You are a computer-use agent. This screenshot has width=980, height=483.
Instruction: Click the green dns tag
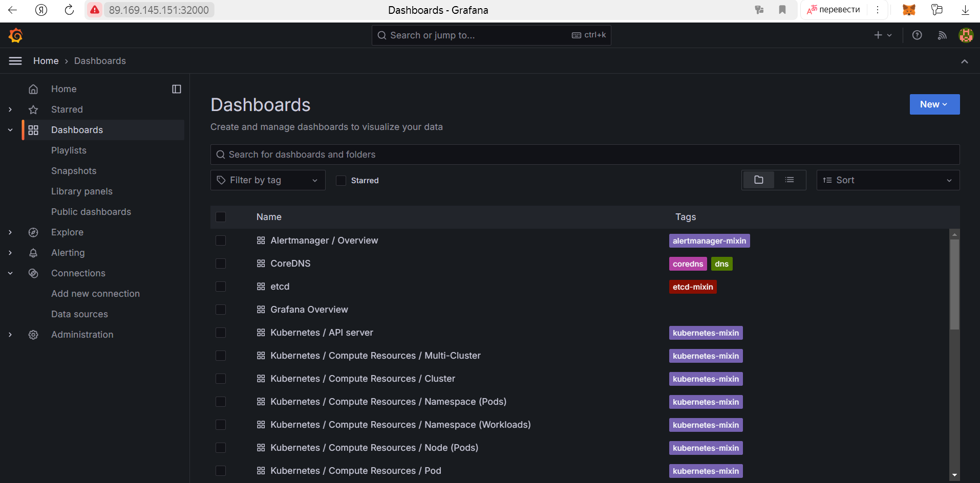tap(721, 264)
